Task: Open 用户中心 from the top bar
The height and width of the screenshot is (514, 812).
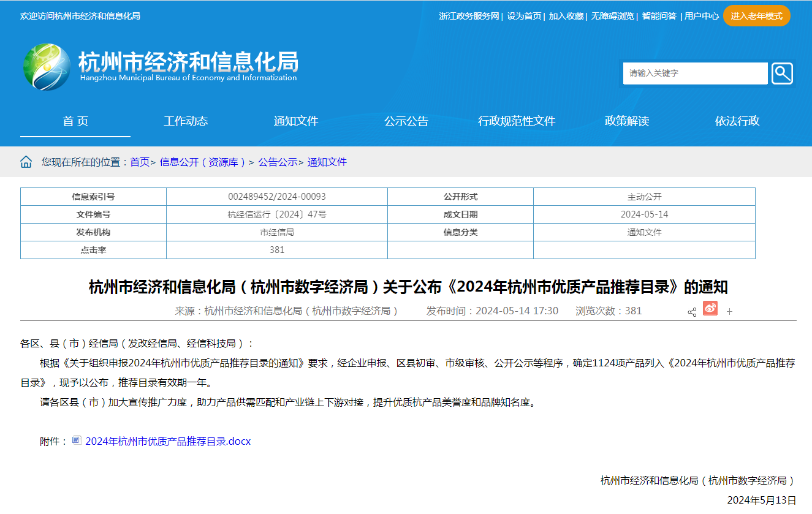Action: pos(700,17)
